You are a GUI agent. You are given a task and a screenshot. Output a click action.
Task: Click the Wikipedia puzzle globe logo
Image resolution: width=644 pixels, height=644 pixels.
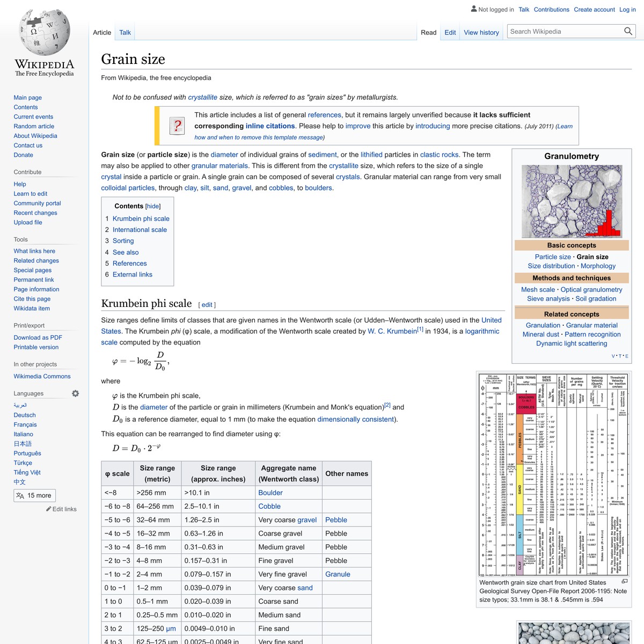click(x=43, y=32)
